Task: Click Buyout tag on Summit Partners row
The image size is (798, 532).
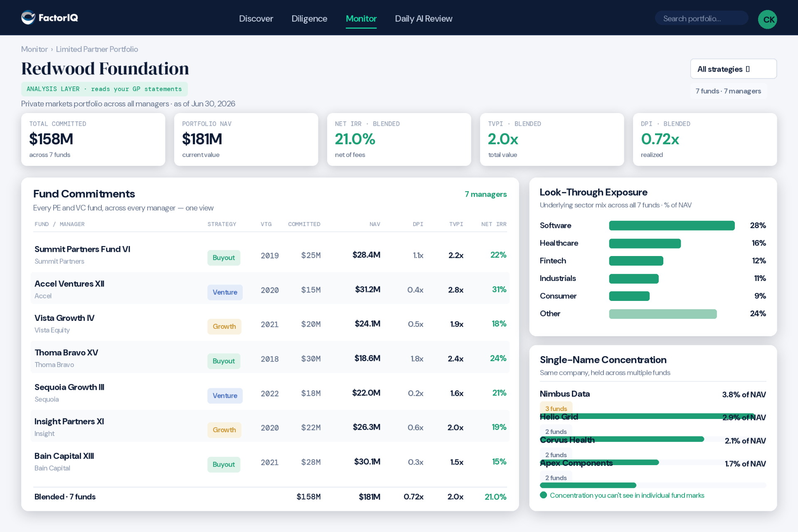Action: pos(224,258)
